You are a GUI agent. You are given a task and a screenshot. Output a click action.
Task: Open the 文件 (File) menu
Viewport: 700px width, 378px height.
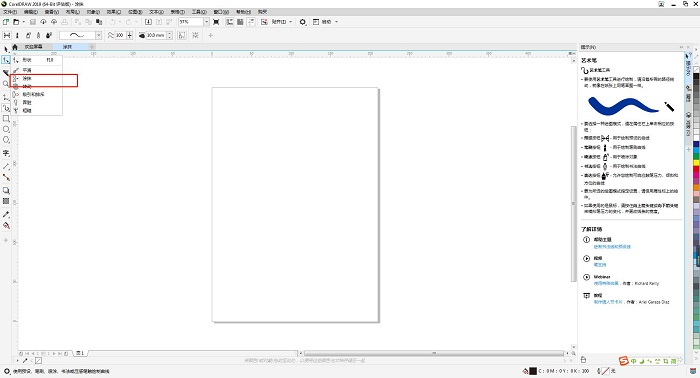click(x=10, y=12)
